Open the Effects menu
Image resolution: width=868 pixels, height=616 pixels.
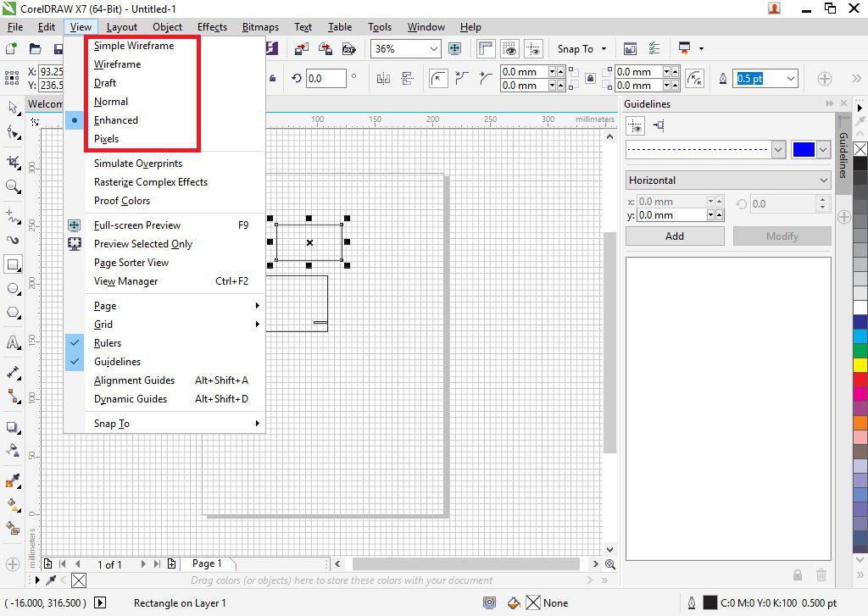(x=212, y=27)
